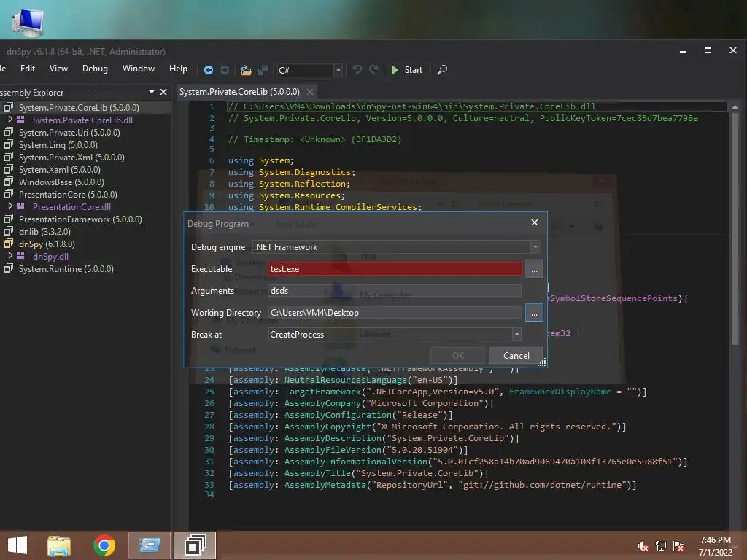Click the dnlib assembly icon
The image size is (747, 560).
[8, 231]
